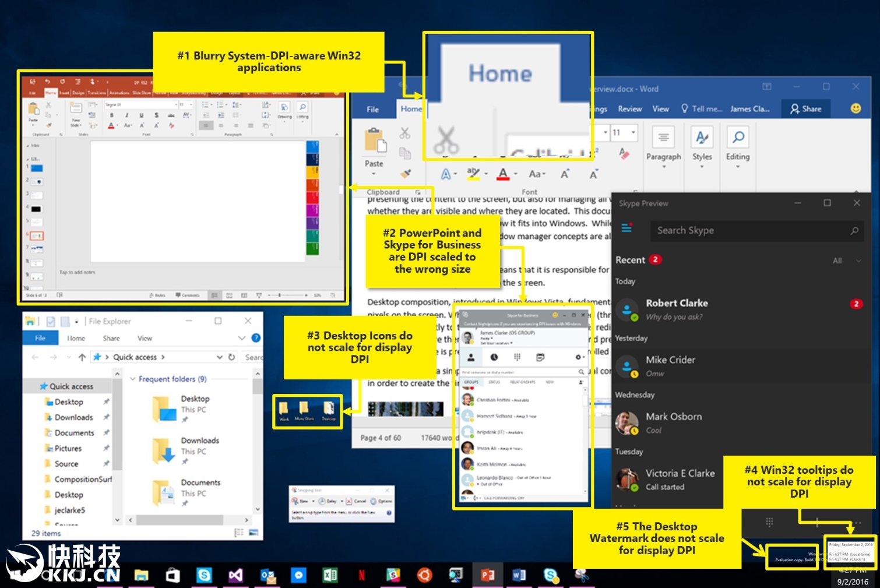Click the Format Painter brush icon
Image resolution: width=880 pixels, height=588 pixels.
coord(406,173)
